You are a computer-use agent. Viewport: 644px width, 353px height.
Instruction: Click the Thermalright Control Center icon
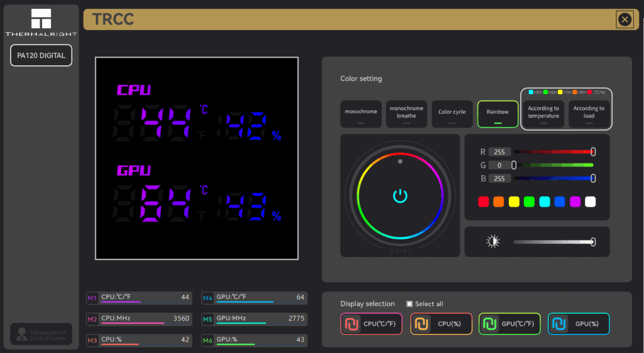[x=41, y=334]
